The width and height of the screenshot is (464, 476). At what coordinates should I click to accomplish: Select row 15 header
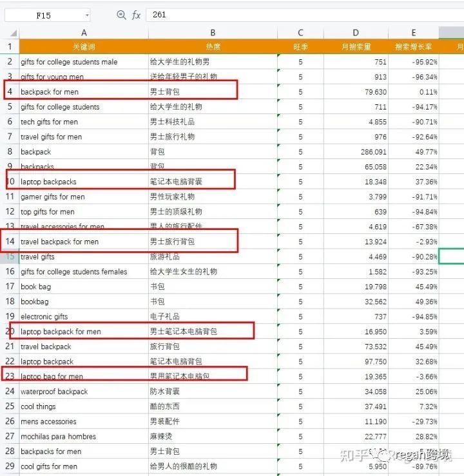pos(10,256)
